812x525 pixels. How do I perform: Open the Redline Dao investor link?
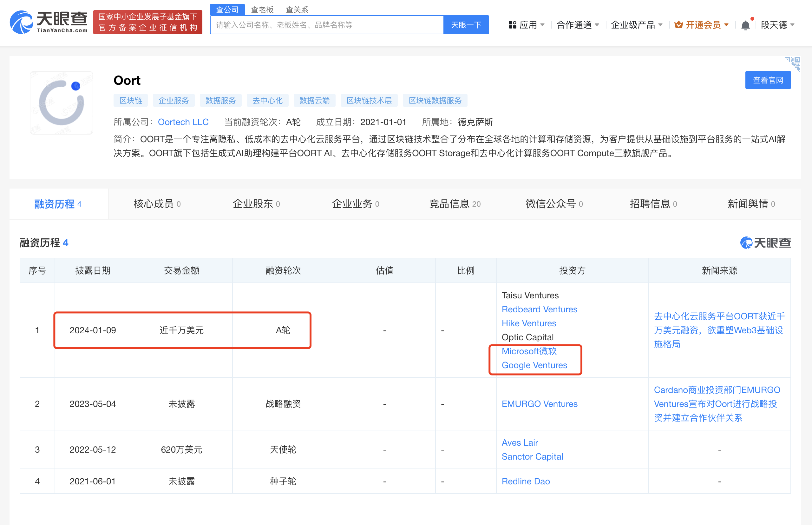click(526, 482)
